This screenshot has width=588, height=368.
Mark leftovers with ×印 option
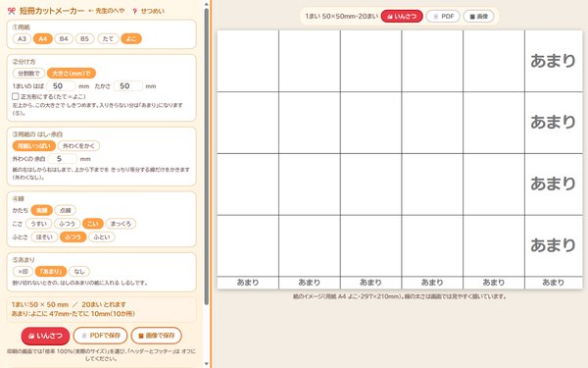tap(23, 271)
